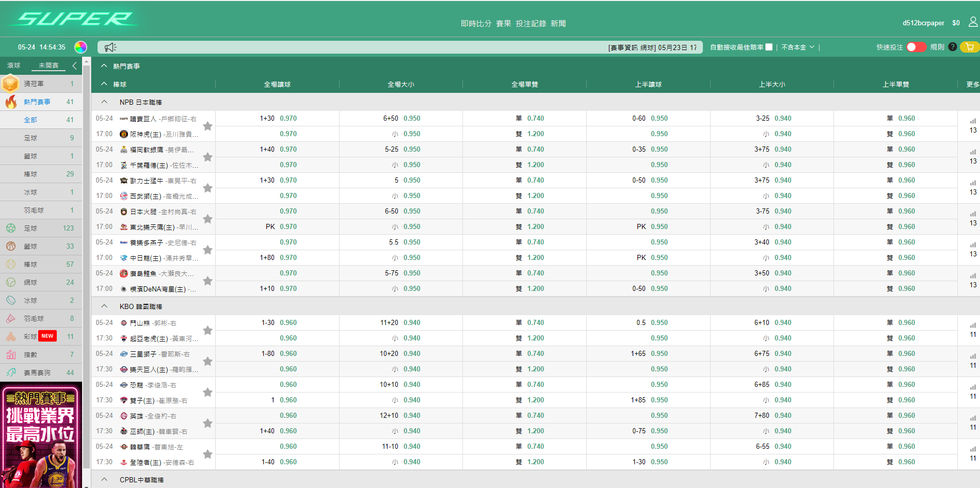This screenshot has height=488, width=980.
Task: Favorite the 鬥山熊 match star
Action: pos(207,330)
